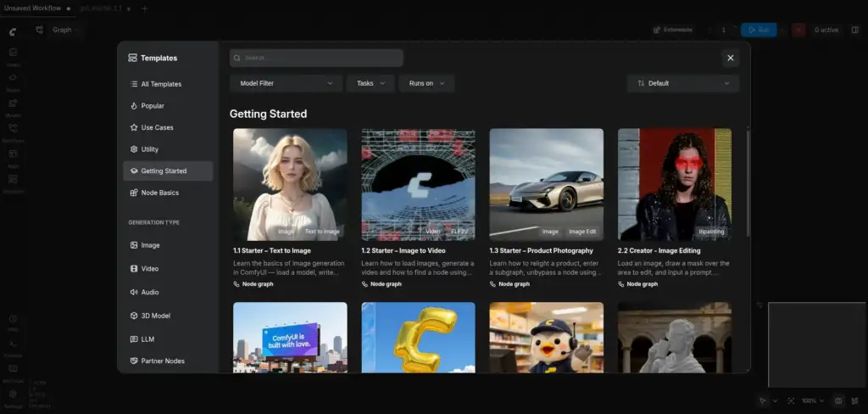Screen dimensions: 868x414
Task: Open the Utility gear category
Action: pos(168,149)
